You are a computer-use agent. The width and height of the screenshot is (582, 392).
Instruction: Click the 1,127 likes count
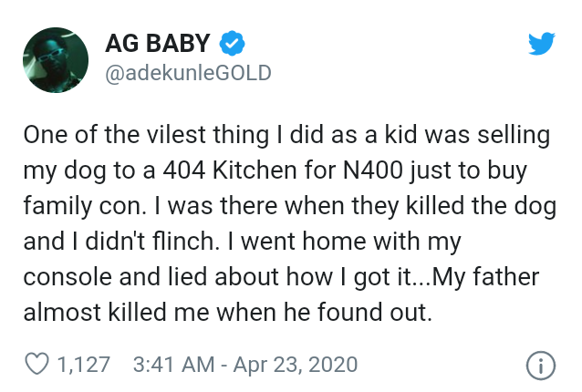pyautogui.click(x=84, y=364)
